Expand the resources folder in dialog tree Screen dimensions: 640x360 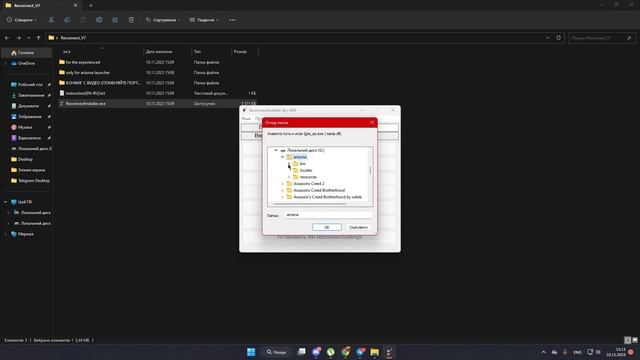click(x=289, y=177)
